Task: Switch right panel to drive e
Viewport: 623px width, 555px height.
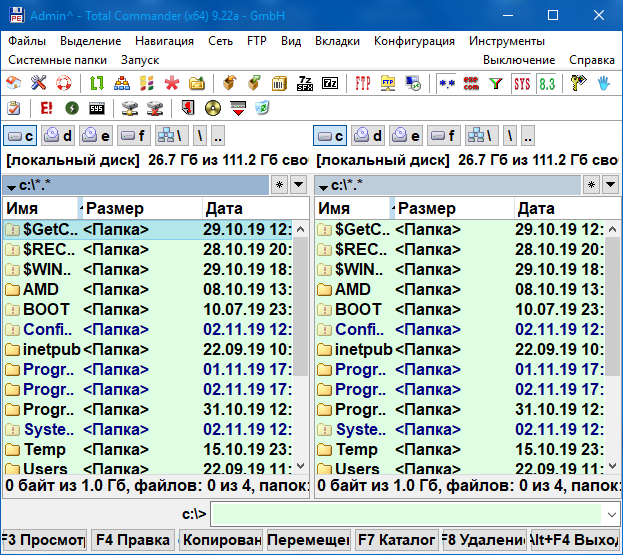Action: pyautogui.click(x=405, y=136)
